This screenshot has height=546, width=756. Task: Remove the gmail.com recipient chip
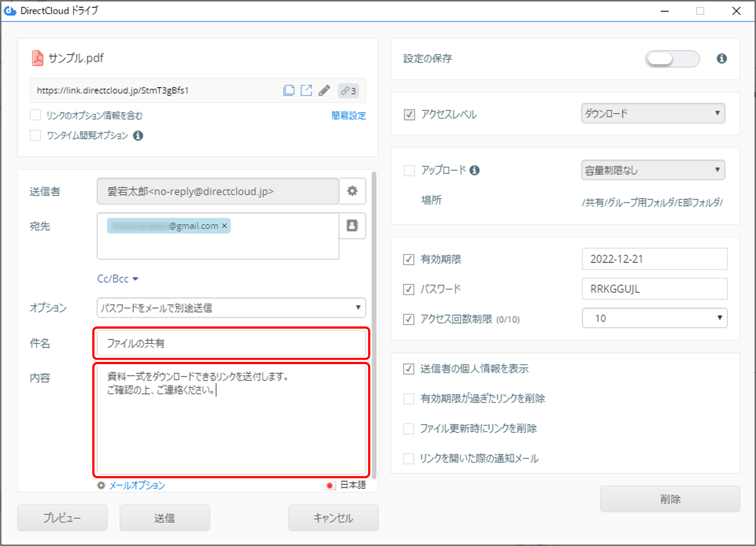coord(225,226)
